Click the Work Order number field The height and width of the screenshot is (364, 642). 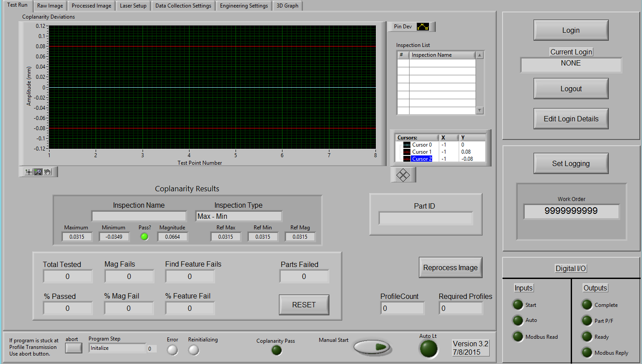(571, 211)
